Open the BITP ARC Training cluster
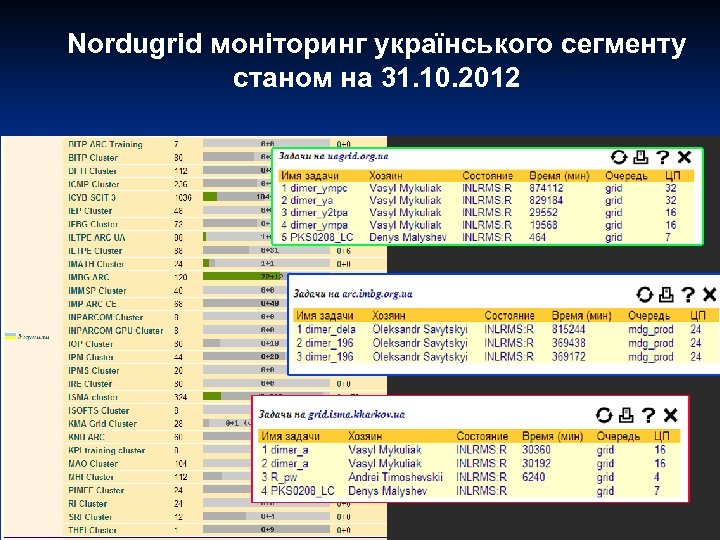 click(x=105, y=144)
